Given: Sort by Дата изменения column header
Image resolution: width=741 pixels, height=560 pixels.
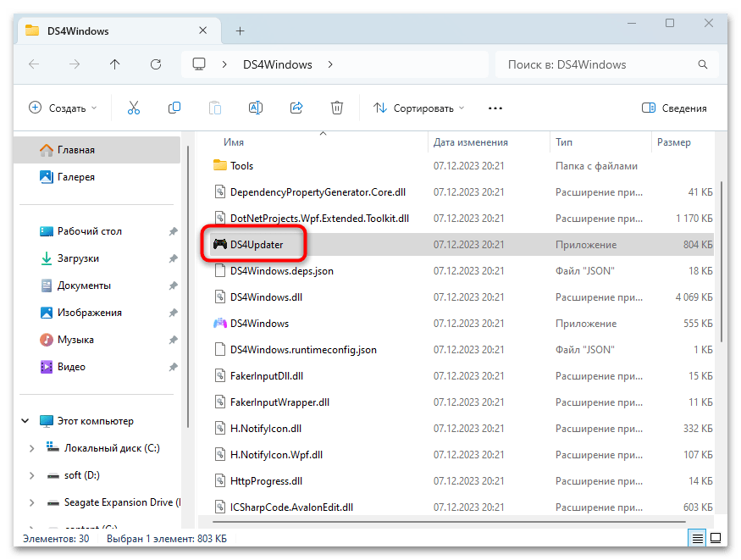Looking at the screenshot, I should [x=471, y=142].
